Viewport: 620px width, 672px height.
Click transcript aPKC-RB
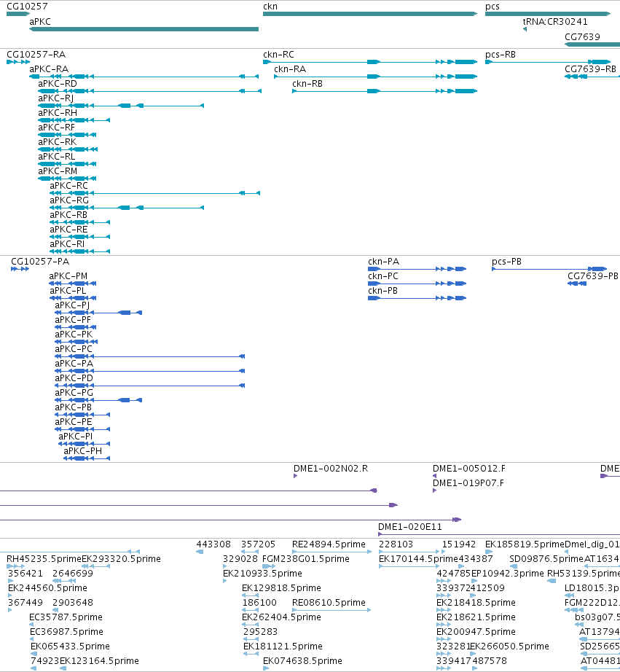68,215
